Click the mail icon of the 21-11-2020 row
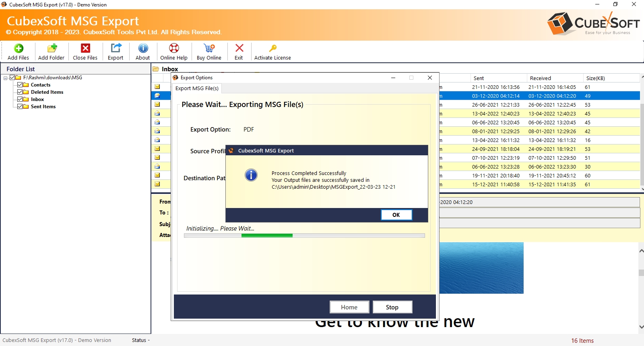The height and width of the screenshot is (346, 644). click(x=157, y=87)
